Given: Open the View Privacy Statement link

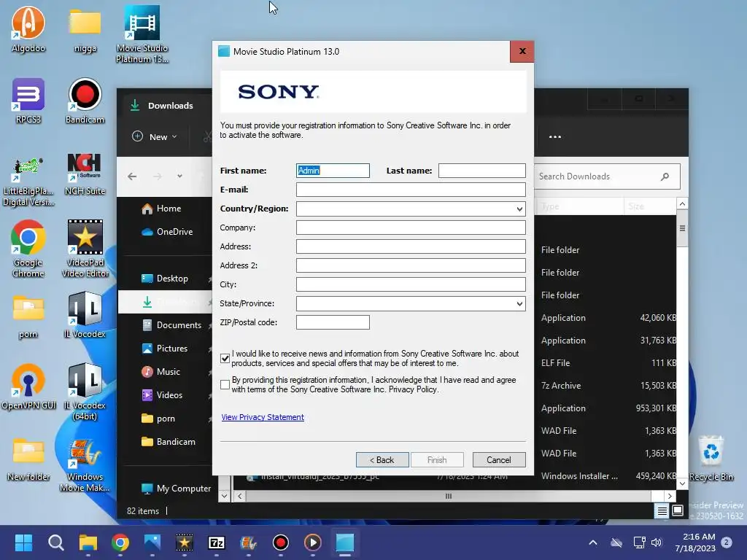Looking at the screenshot, I should (x=263, y=417).
